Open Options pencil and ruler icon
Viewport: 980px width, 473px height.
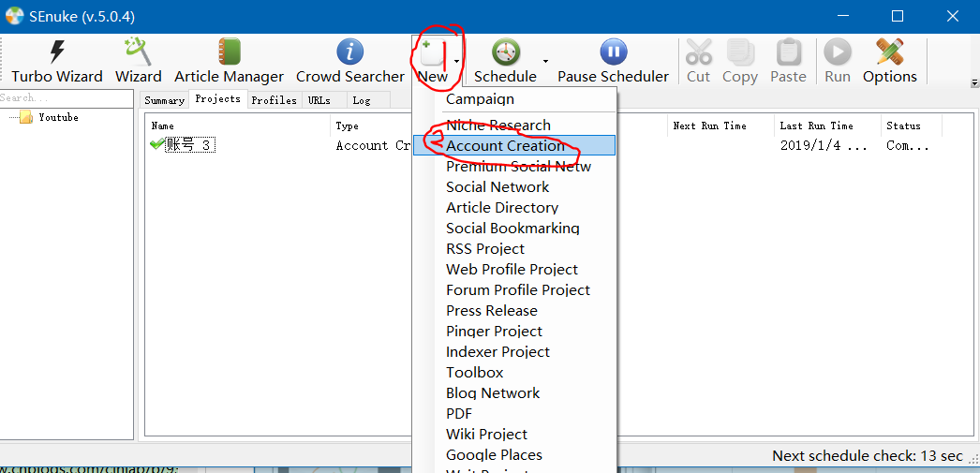(889, 52)
